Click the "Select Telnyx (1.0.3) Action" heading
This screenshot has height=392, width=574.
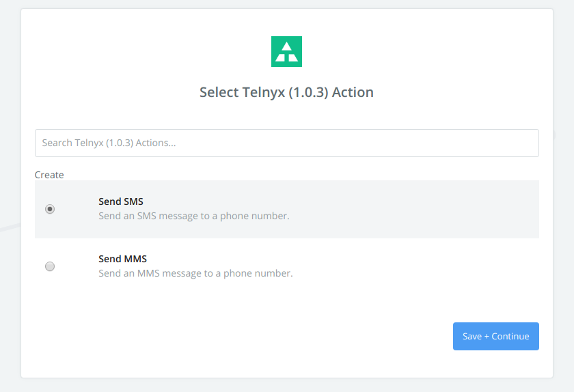[286, 92]
